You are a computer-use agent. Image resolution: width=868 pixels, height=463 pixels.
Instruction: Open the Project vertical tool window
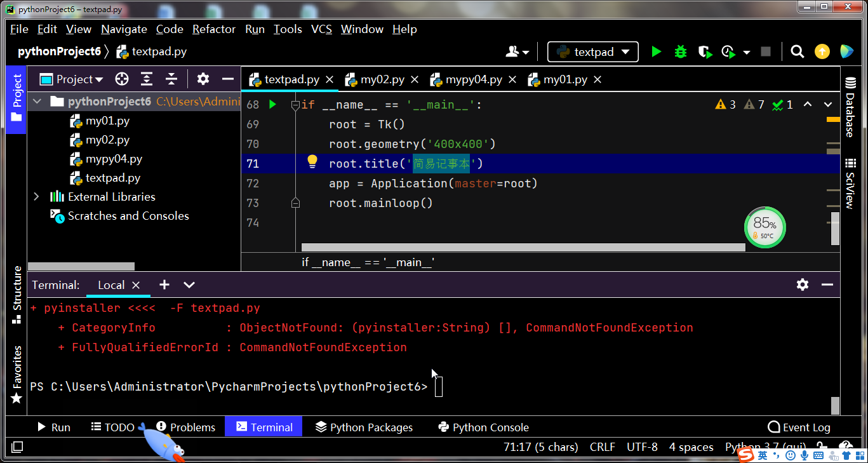17,98
